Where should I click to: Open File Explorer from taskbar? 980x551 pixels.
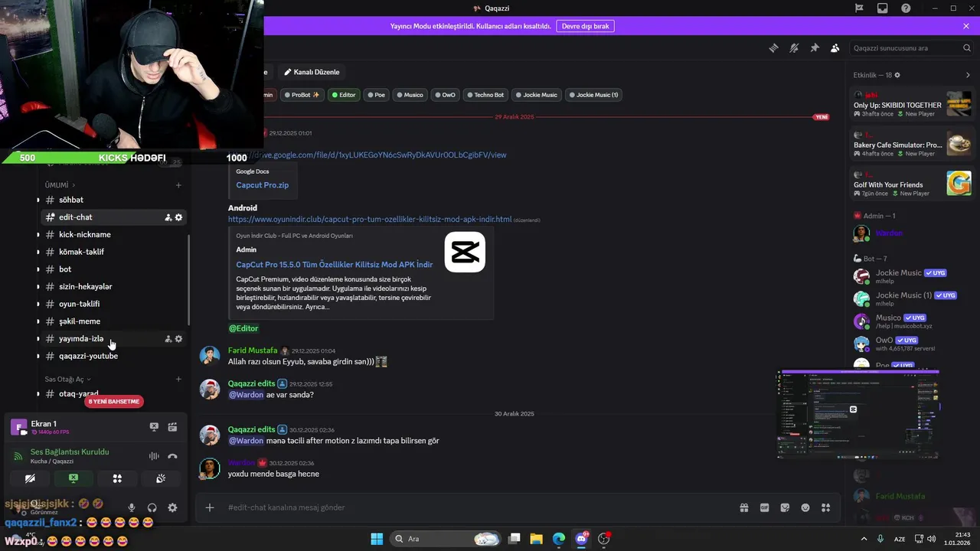pyautogui.click(x=536, y=539)
